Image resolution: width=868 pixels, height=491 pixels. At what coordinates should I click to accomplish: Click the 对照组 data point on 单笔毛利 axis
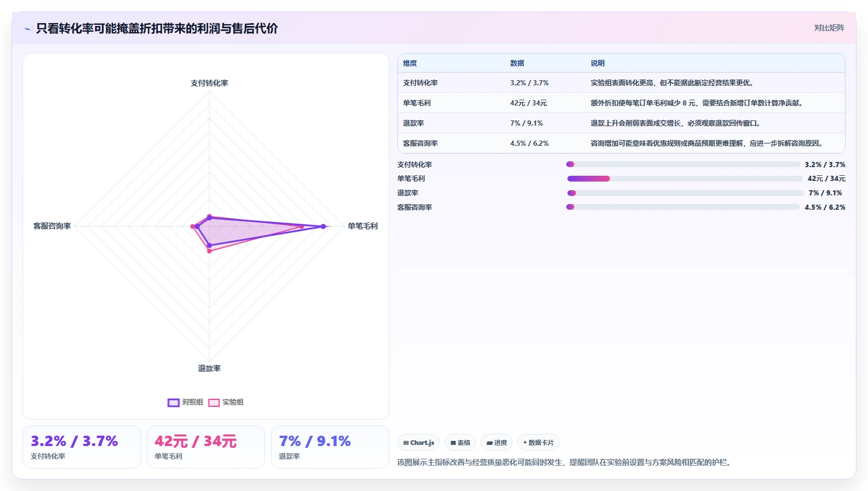tap(323, 226)
